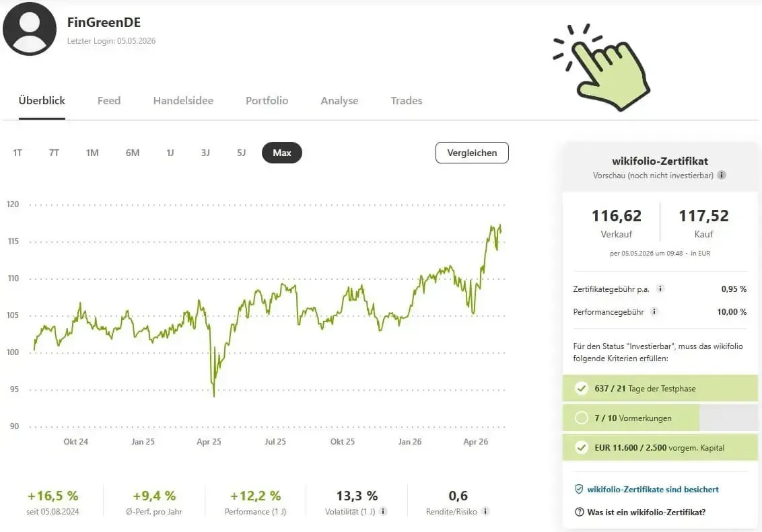
Task: Open the Portfolio tab
Action: pyautogui.click(x=267, y=100)
